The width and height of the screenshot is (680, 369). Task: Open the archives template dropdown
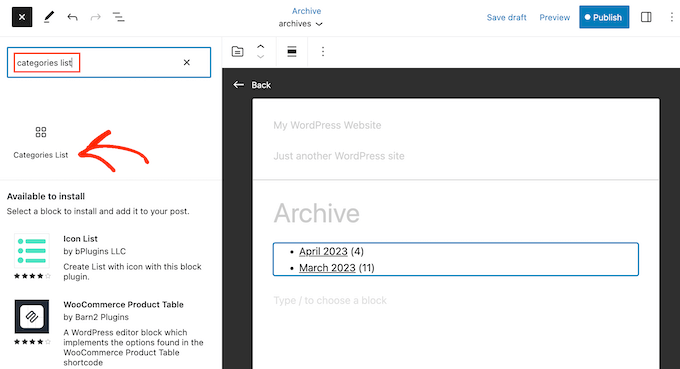coord(300,24)
